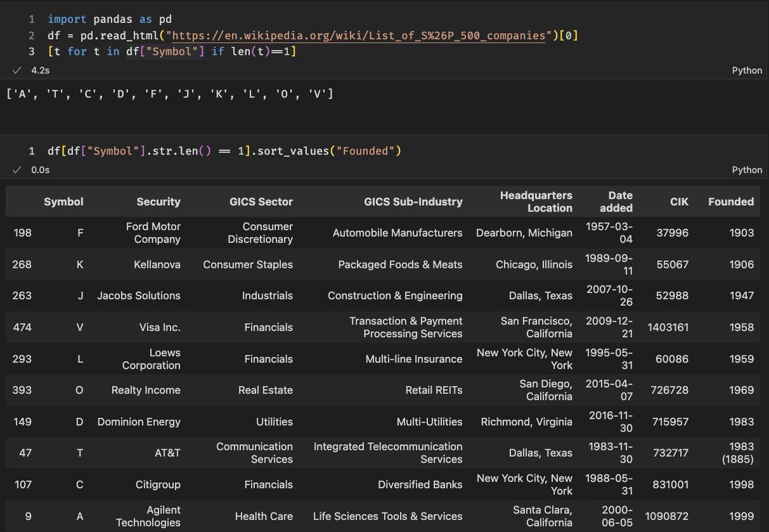The image size is (769, 532).
Task: Click the Founded value 1999
Action: (x=741, y=516)
